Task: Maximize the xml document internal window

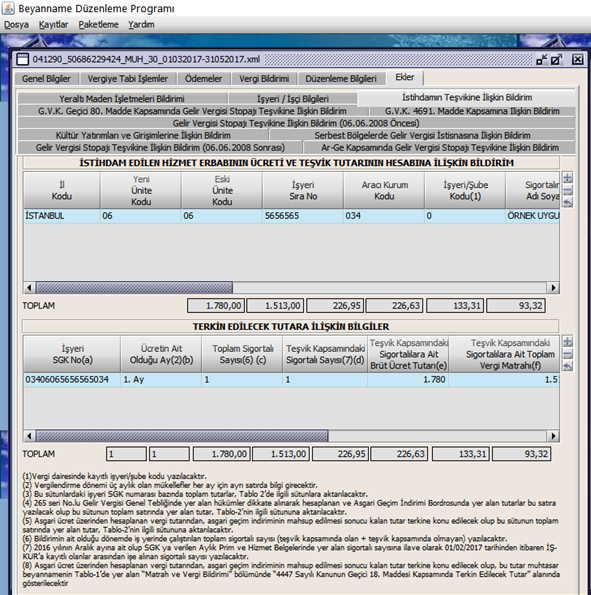Action: point(556,60)
